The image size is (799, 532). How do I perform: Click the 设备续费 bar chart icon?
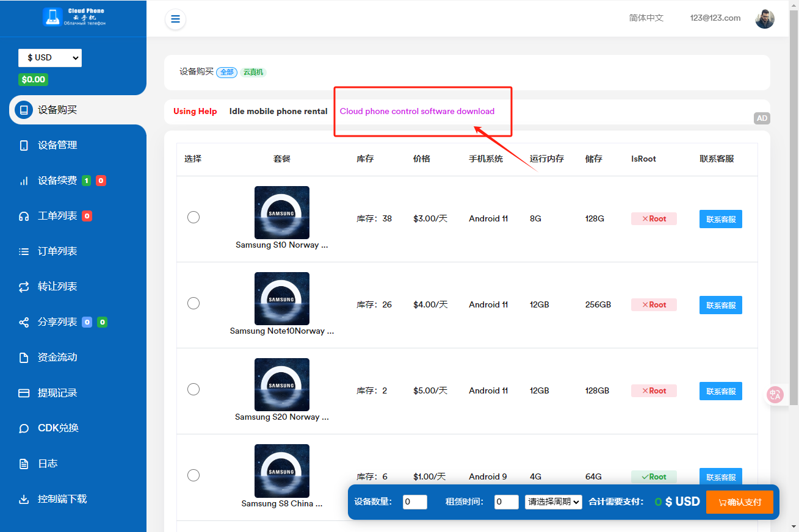(24, 181)
